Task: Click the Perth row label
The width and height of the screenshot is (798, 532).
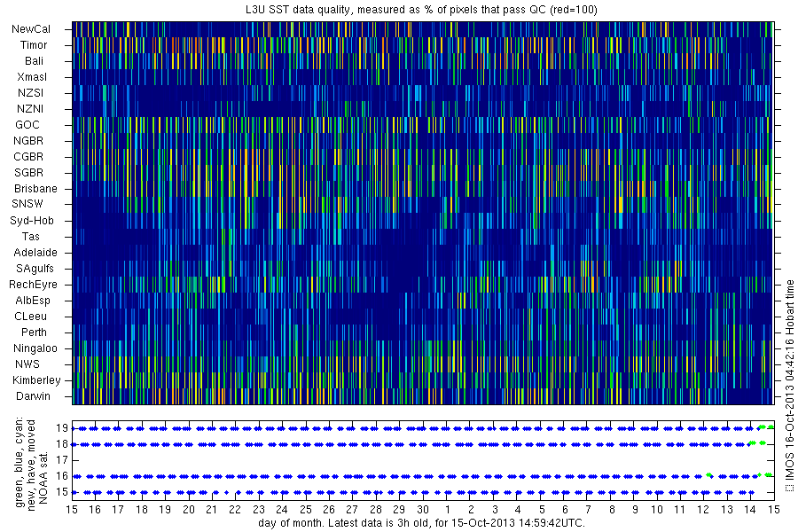Action: click(34, 332)
